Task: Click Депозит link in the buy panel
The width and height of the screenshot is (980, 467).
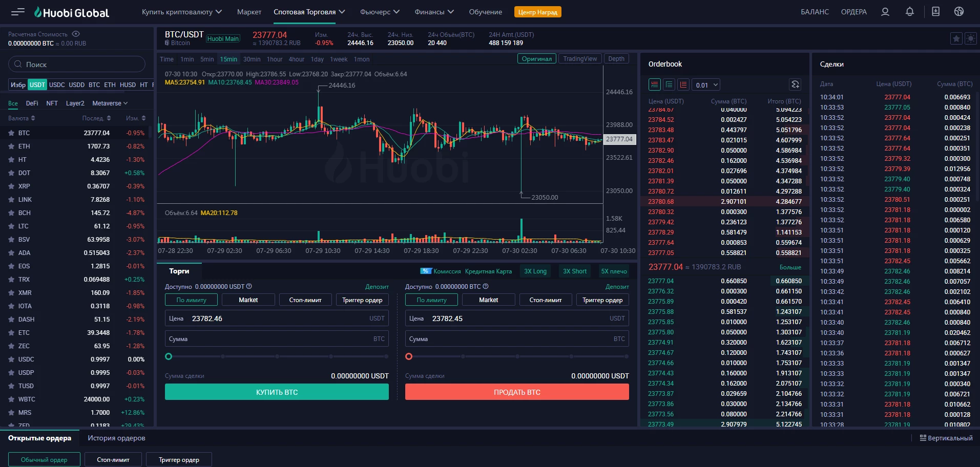Action: click(377, 287)
